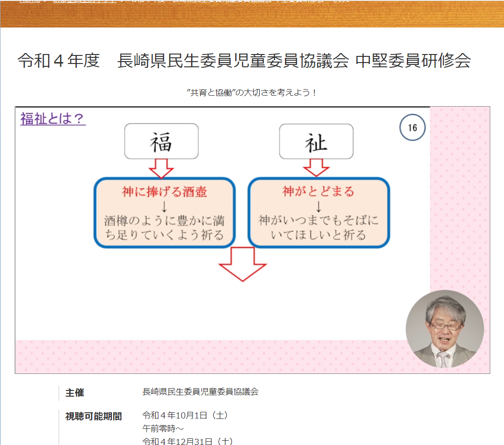504x445 pixels.
Task: Click the large red down arrow in slide
Action: (x=243, y=264)
